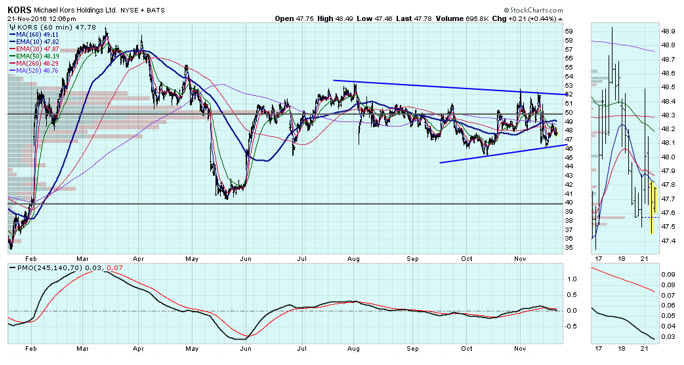
Task: Click the 48.9 label on the zoom panel axis
Action: tap(668, 31)
